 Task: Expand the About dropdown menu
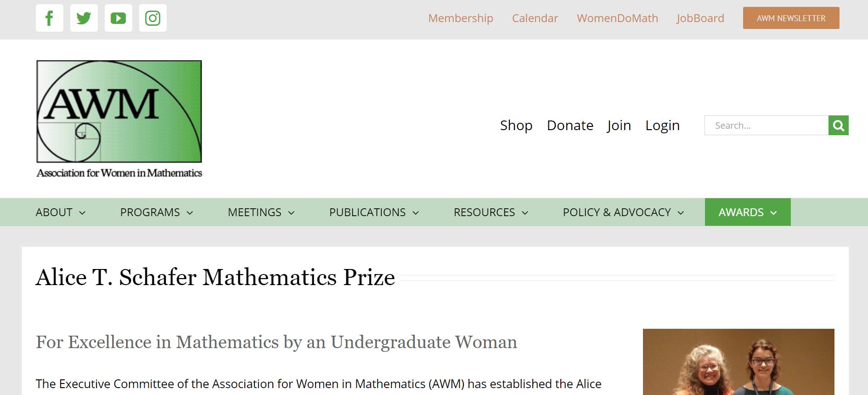61,212
